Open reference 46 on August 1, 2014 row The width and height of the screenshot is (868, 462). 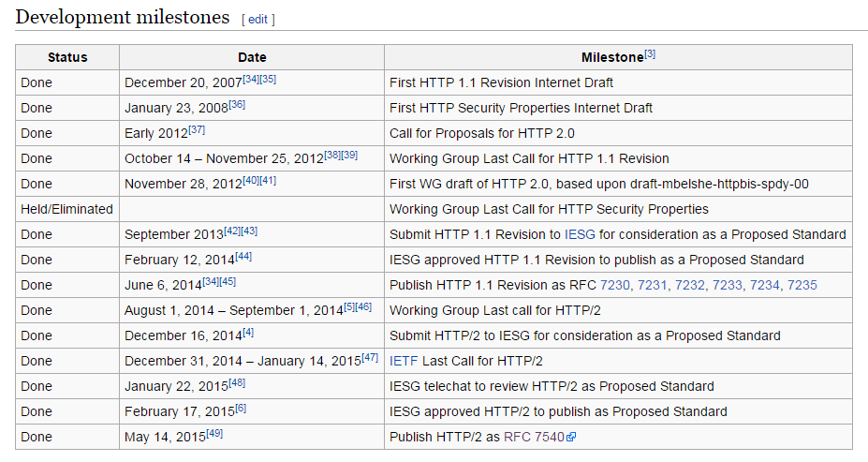click(x=363, y=306)
